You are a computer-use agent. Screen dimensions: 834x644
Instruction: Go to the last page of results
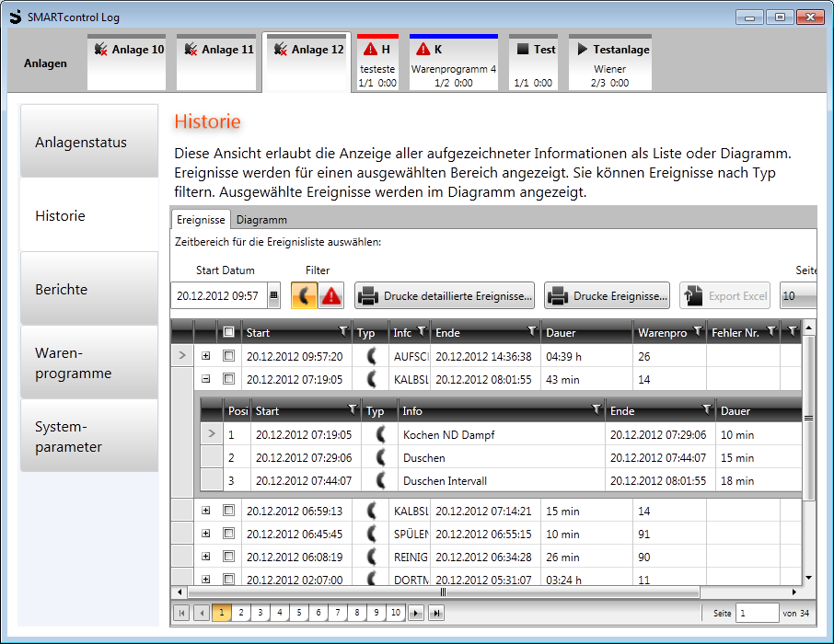click(x=436, y=613)
